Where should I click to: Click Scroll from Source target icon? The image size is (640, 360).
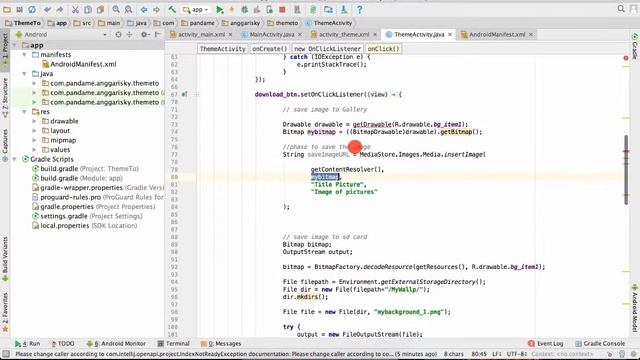point(118,35)
